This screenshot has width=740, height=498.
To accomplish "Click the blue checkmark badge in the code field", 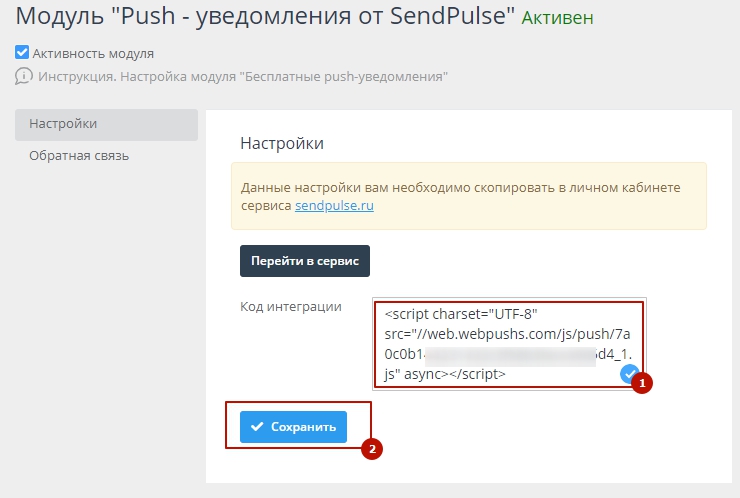I will [x=629, y=374].
